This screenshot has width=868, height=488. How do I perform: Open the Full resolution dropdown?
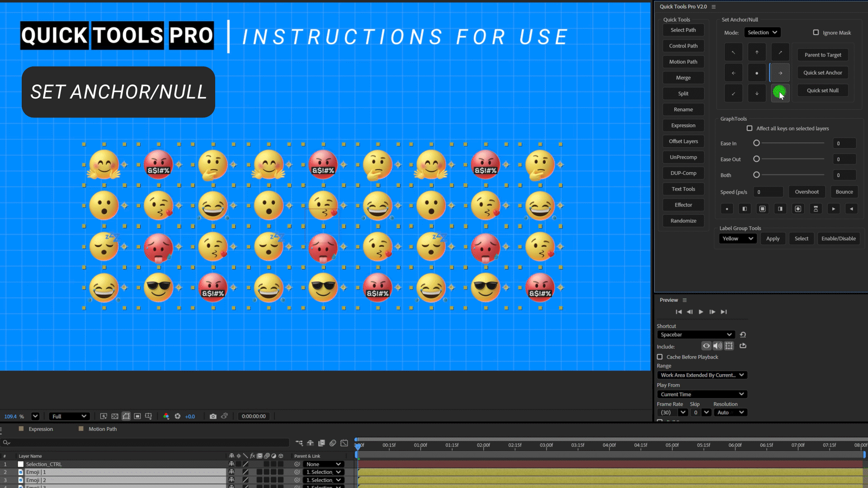pyautogui.click(x=69, y=416)
